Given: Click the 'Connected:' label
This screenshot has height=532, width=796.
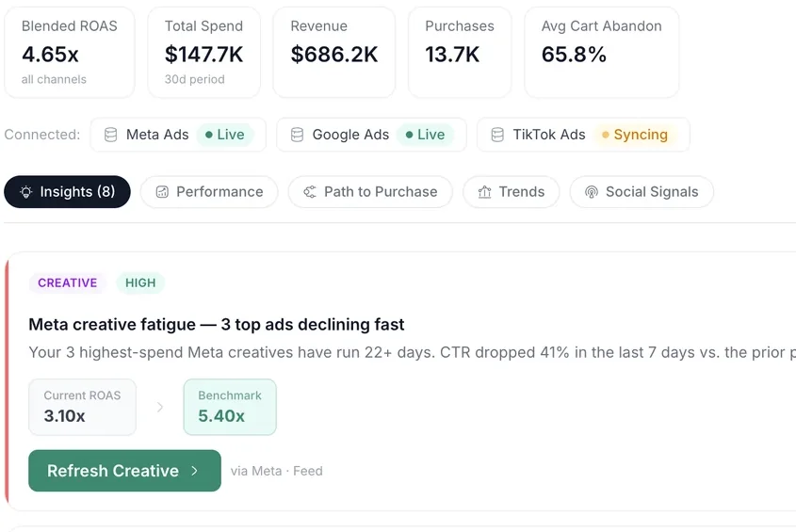Looking at the screenshot, I should tap(42, 135).
